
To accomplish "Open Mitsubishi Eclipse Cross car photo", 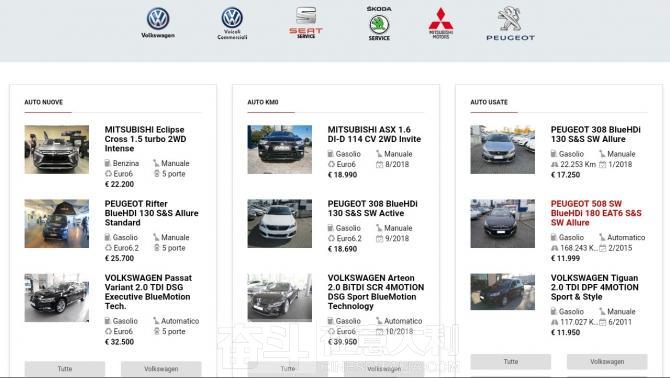I will tap(57, 149).
